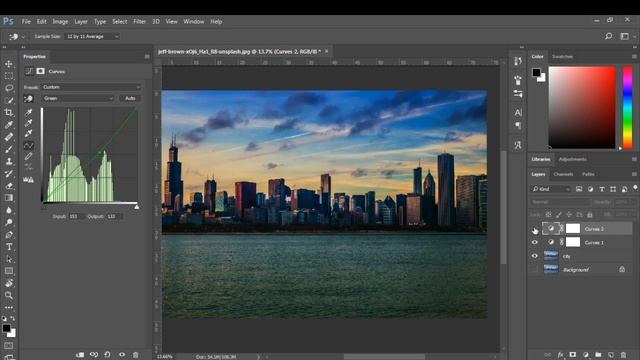Image resolution: width=640 pixels, height=360 pixels.
Task: Open the blend mode dropdown showing Normal
Action: [560, 202]
